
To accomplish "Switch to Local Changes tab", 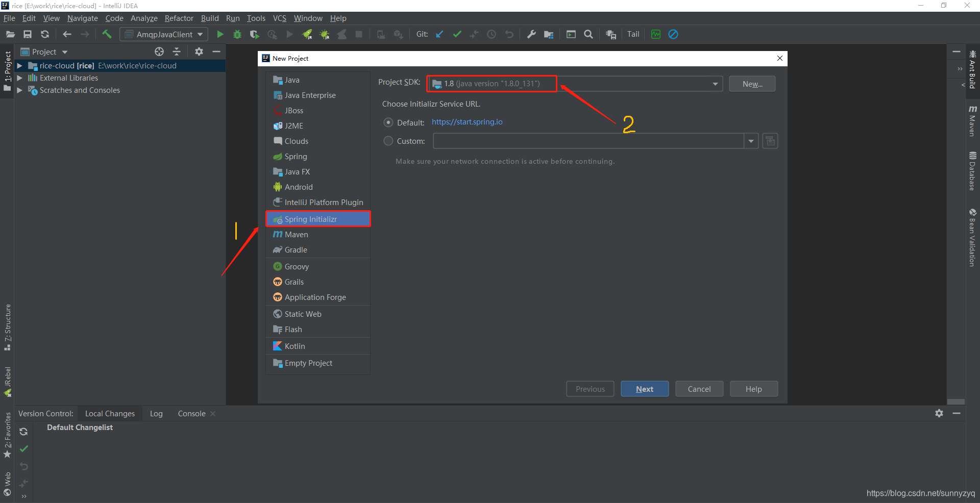I will pyautogui.click(x=110, y=414).
